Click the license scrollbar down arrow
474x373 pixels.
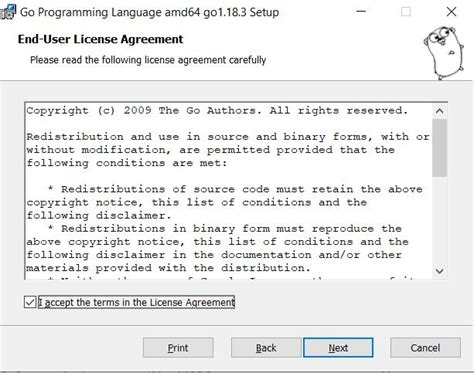[440, 271]
